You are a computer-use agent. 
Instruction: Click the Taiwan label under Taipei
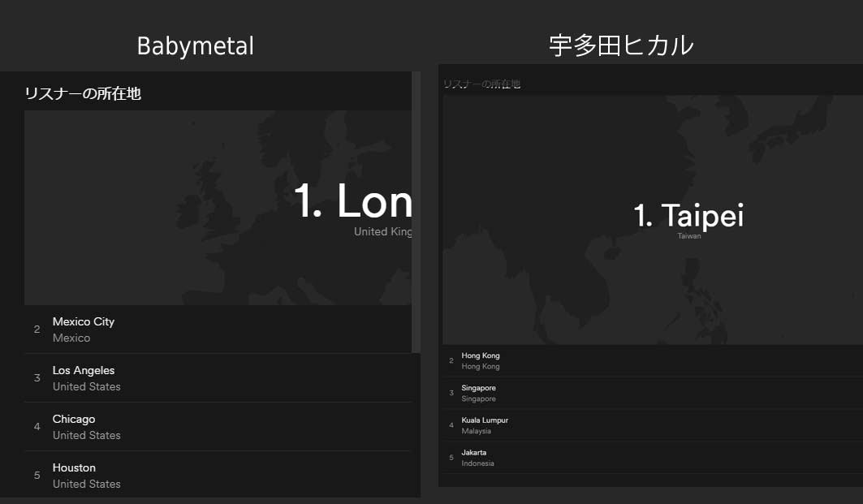[689, 236]
